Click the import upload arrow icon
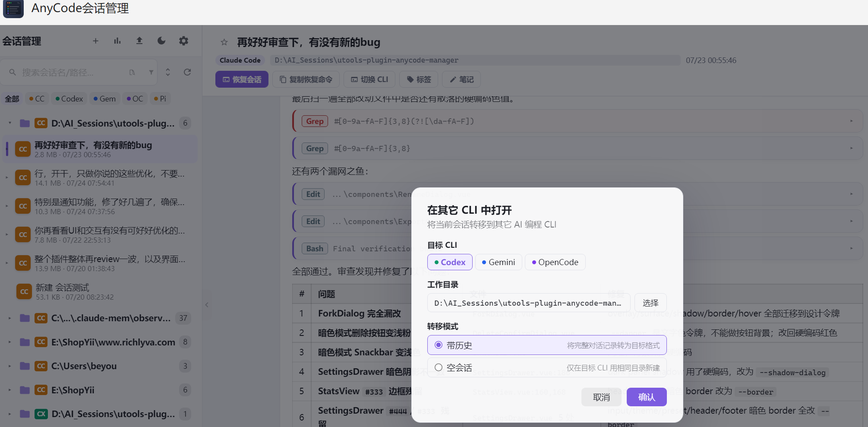The width and height of the screenshot is (868, 427). click(x=139, y=41)
